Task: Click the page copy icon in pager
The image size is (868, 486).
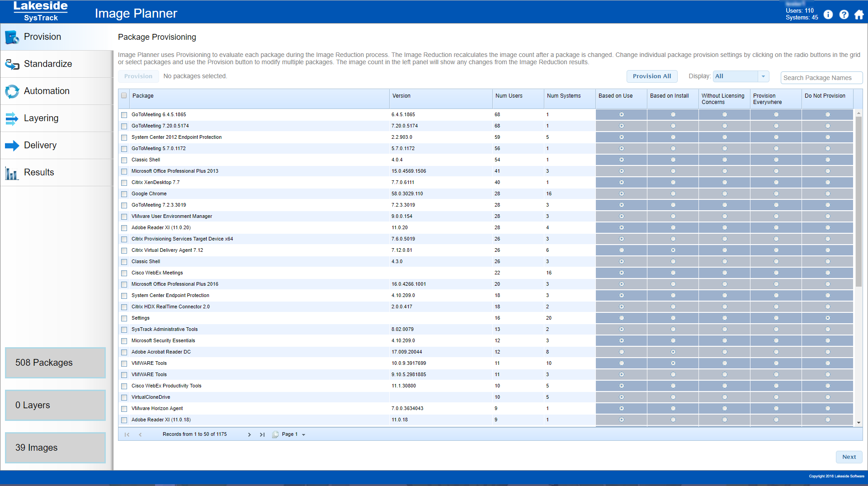Action: tap(275, 434)
